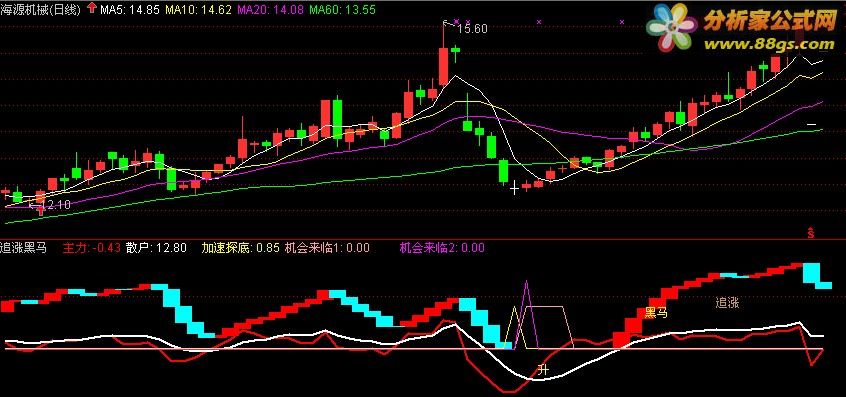Image resolution: width=846 pixels, height=397 pixels.
Task: Select the MA60: 13.55 label
Action: tap(343, 10)
